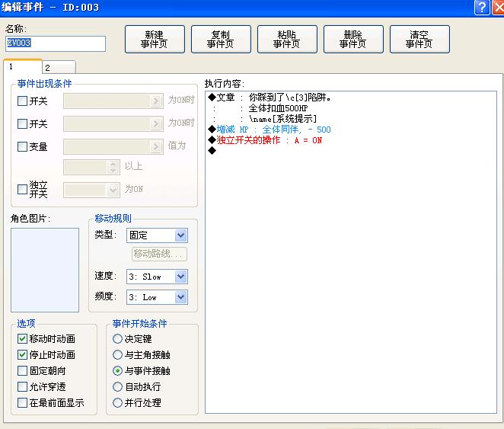This screenshot has height=429, width=504.
Task: Select the 并行处理 trigger radio button
Action: tap(118, 402)
